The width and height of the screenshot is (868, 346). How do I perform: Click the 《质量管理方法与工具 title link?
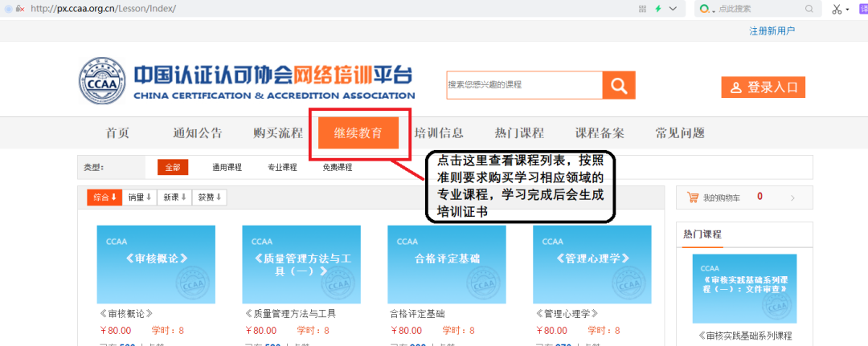tap(290, 314)
